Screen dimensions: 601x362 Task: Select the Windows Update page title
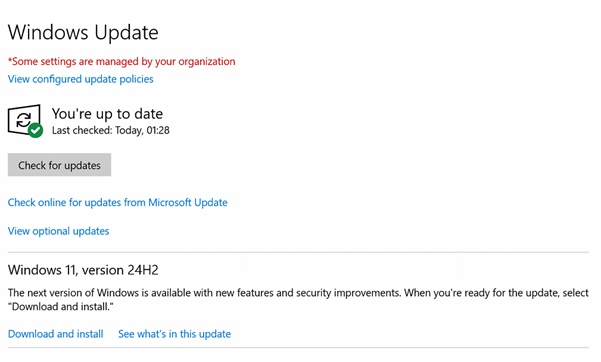pos(83,33)
